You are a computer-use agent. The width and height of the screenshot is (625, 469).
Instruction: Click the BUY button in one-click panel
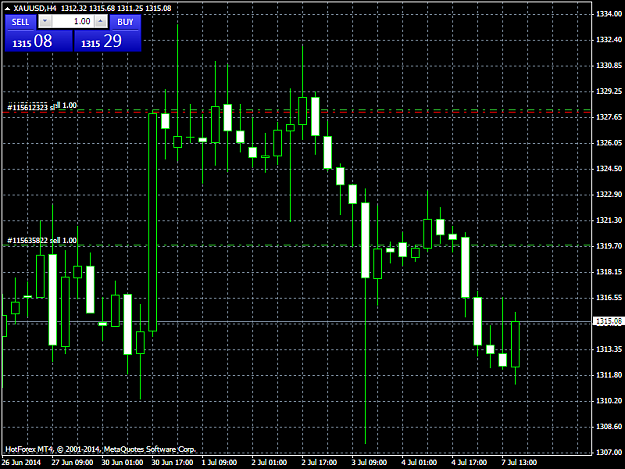pyautogui.click(x=125, y=22)
